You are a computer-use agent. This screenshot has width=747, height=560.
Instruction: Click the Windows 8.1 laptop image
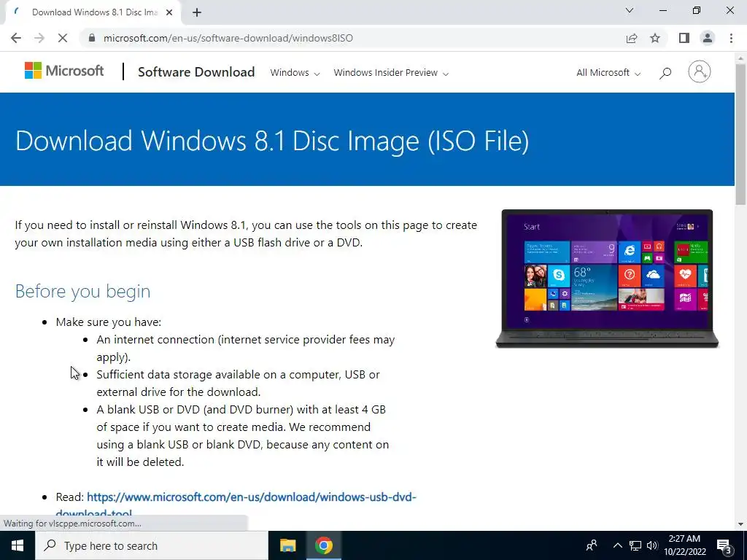(x=607, y=279)
